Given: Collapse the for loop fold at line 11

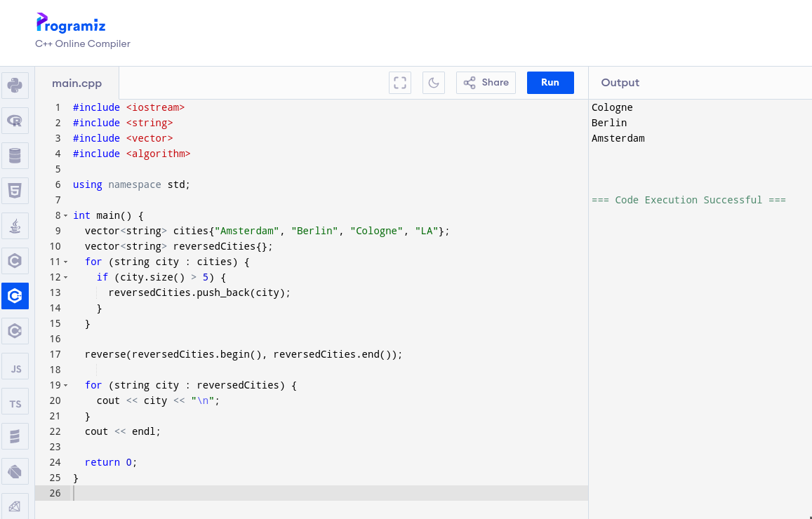Looking at the screenshot, I should coord(66,262).
